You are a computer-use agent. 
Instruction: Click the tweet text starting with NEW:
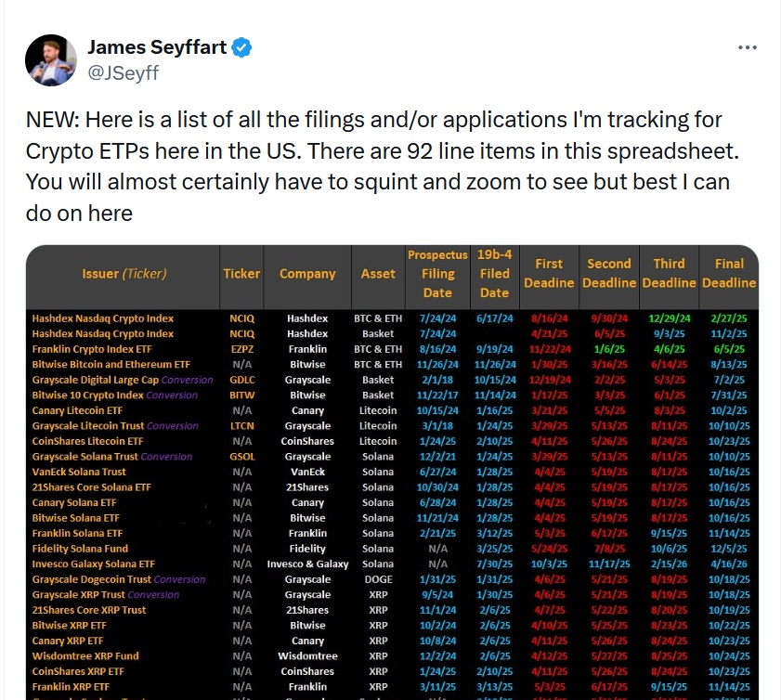click(383, 167)
